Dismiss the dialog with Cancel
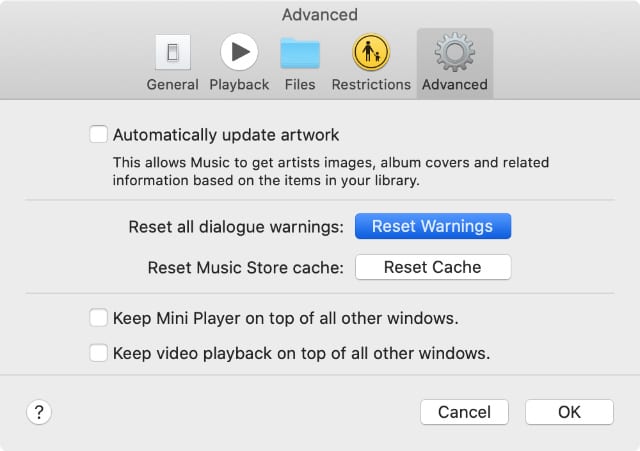Screen dimensions: 640x451 (464, 412)
